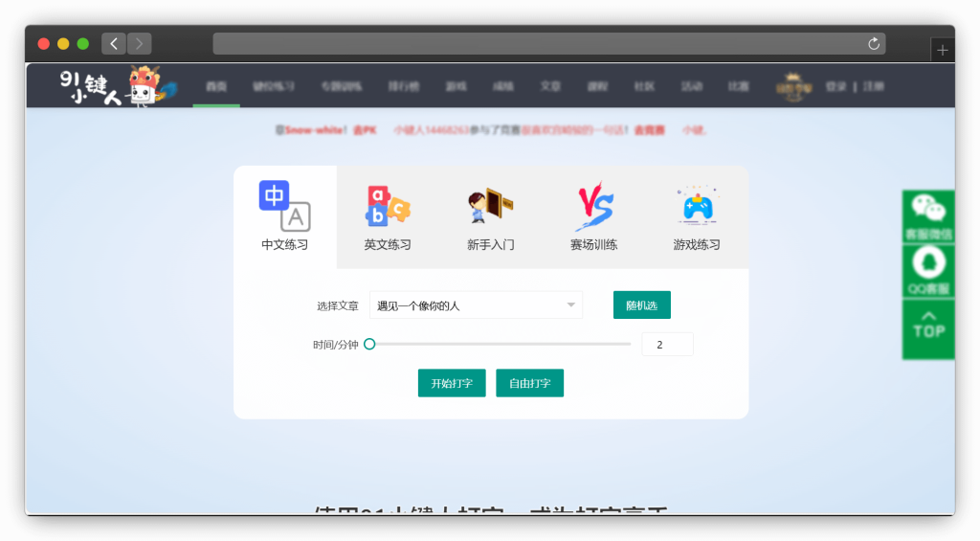This screenshot has height=541, width=980.
Task: Click the 注册 link
Action: pyautogui.click(x=874, y=86)
